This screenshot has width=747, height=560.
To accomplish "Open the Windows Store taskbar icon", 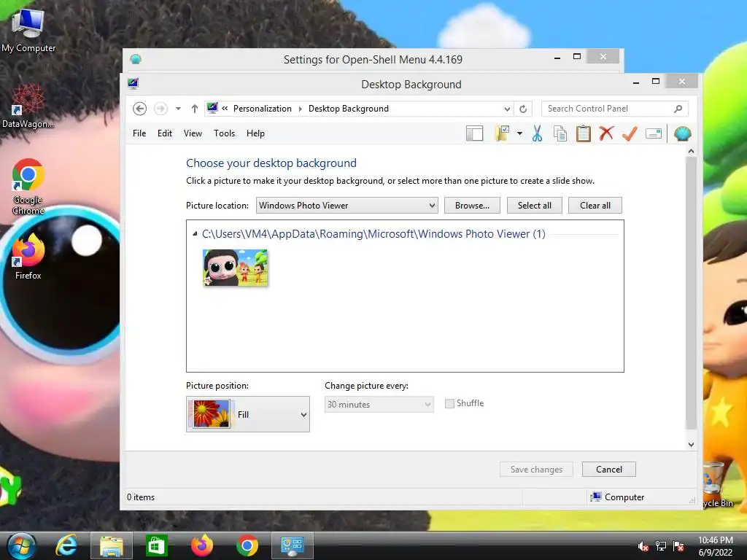I will (157, 545).
